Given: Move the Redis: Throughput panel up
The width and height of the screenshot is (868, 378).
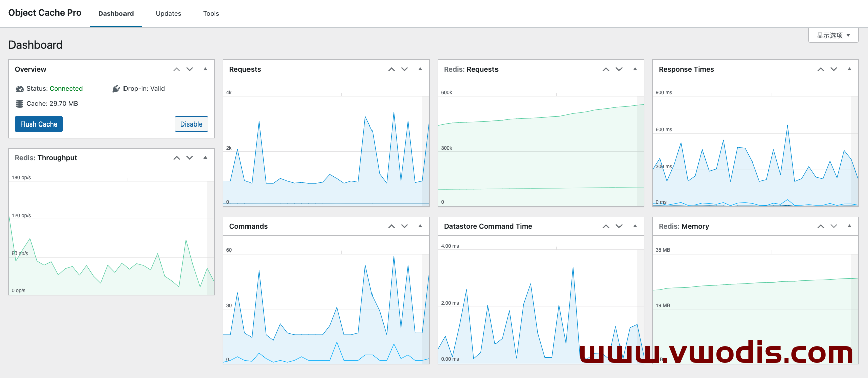Looking at the screenshot, I should click(177, 158).
